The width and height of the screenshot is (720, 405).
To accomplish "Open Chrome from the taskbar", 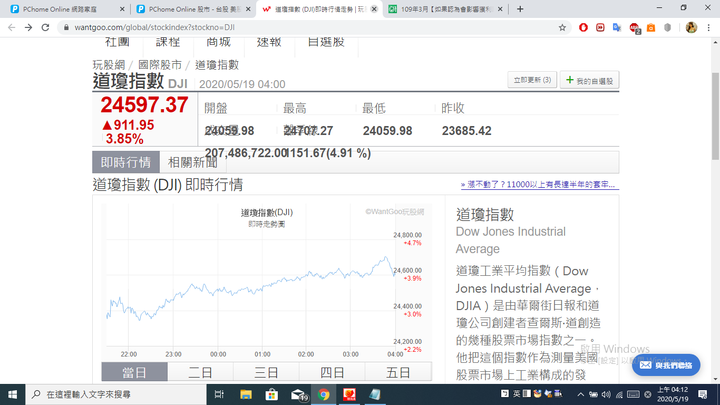I will (324, 394).
